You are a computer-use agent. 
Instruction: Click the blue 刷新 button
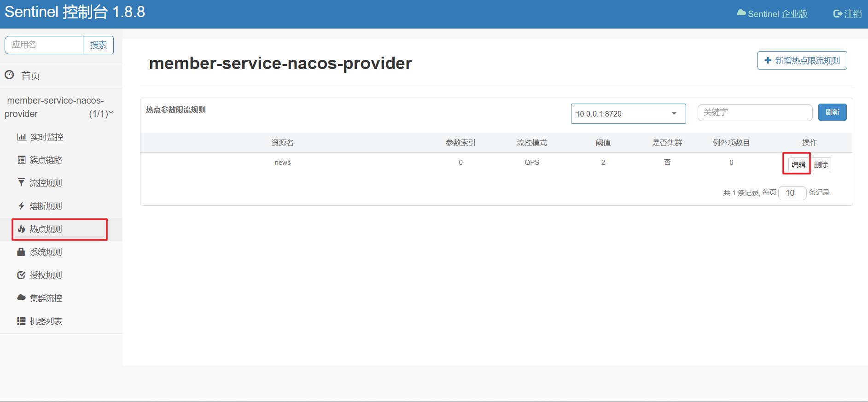[832, 112]
